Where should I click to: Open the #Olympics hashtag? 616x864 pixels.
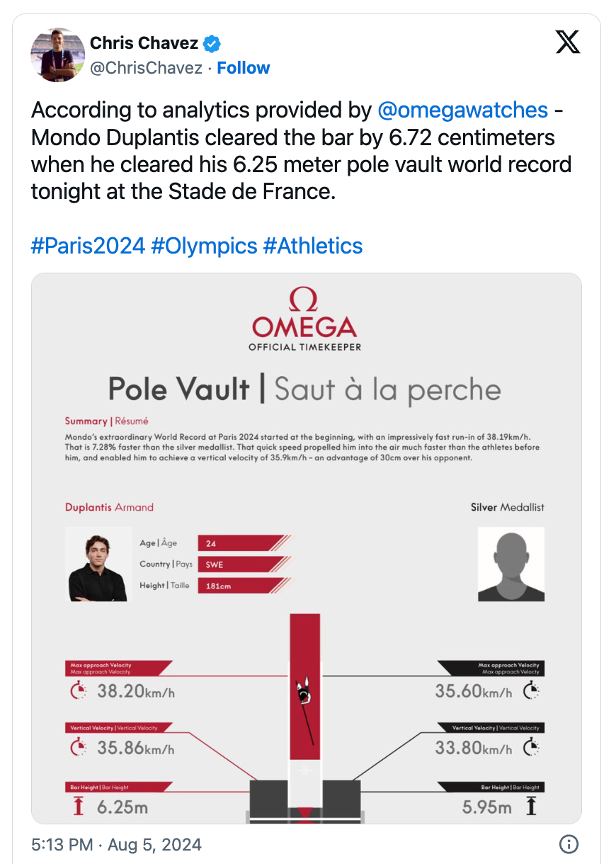click(204, 246)
